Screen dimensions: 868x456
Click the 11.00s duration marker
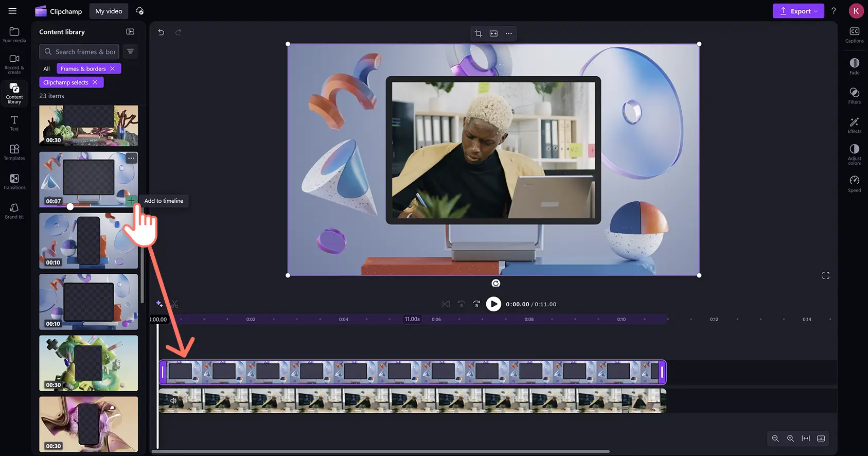click(412, 319)
